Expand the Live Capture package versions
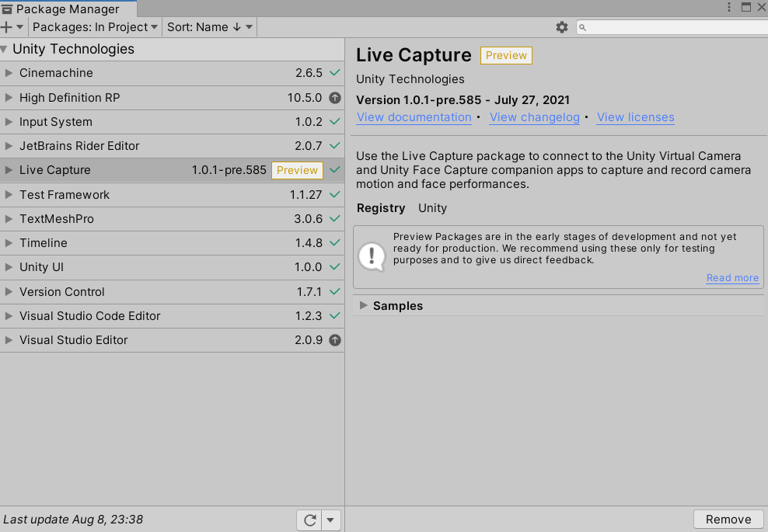768x532 pixels. pyautogui.click(x=9, y=170)
